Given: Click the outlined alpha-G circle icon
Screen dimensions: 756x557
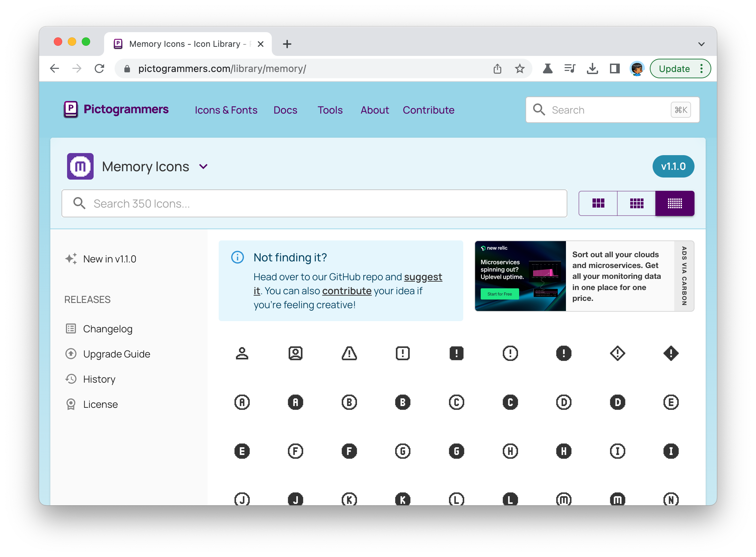Looking at the screenshot, I should pyautogui.click(x=402, y=451).
